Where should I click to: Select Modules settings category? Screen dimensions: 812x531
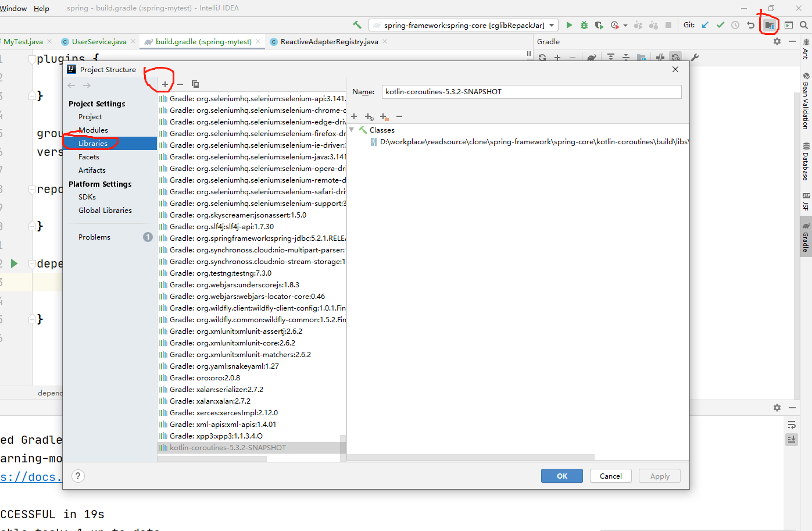pos(94,130)
